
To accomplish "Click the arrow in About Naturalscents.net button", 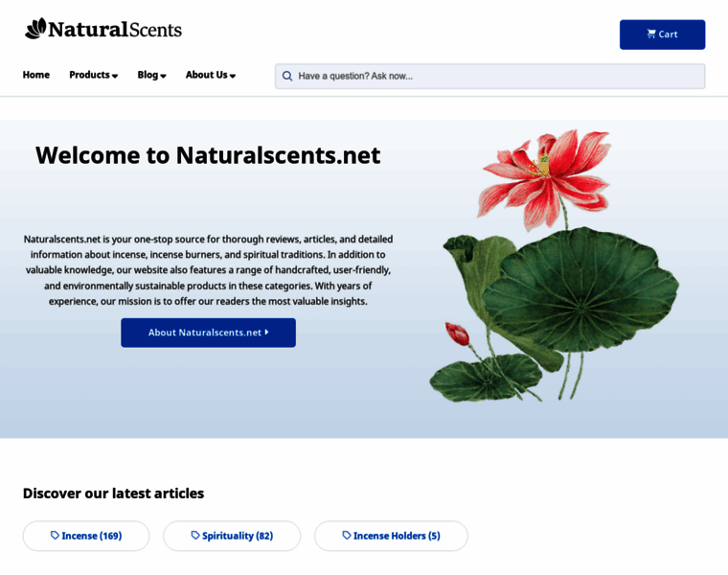I will pyautogui.click(x=266, y=333).
